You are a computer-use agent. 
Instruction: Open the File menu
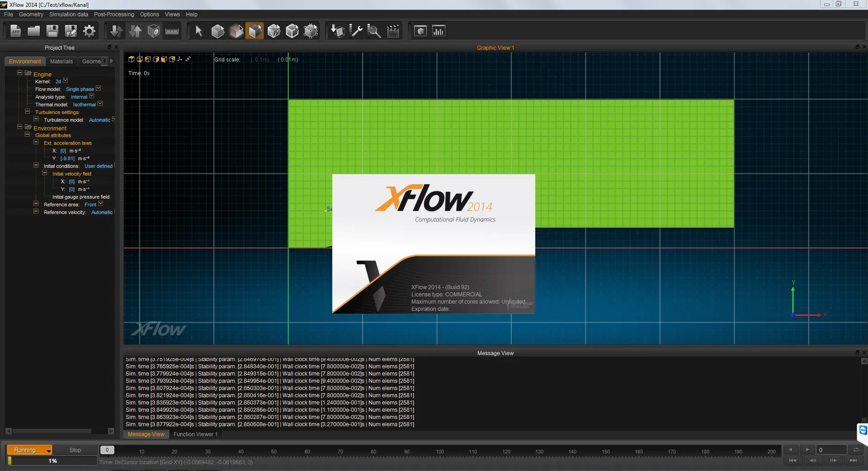tap(9, 14)
